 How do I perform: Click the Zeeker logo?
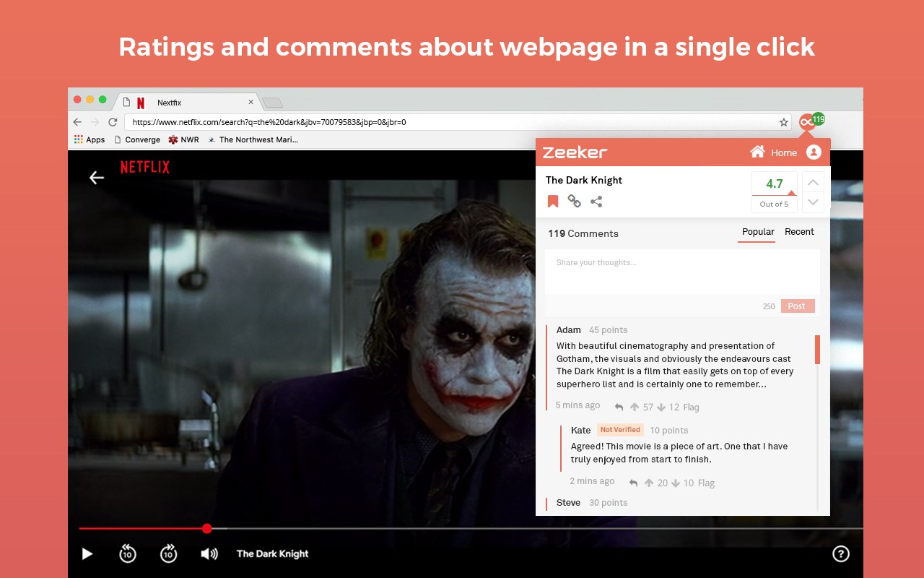(575, 152)
